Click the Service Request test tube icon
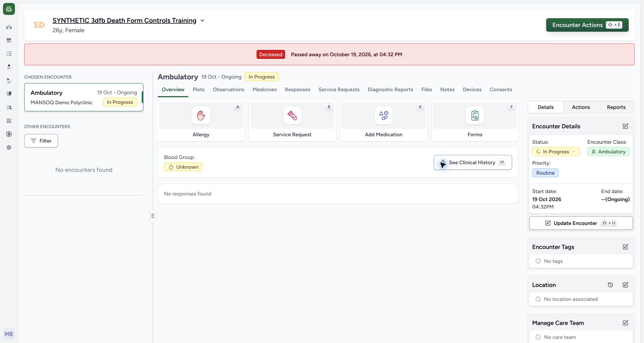 point(292,115)
